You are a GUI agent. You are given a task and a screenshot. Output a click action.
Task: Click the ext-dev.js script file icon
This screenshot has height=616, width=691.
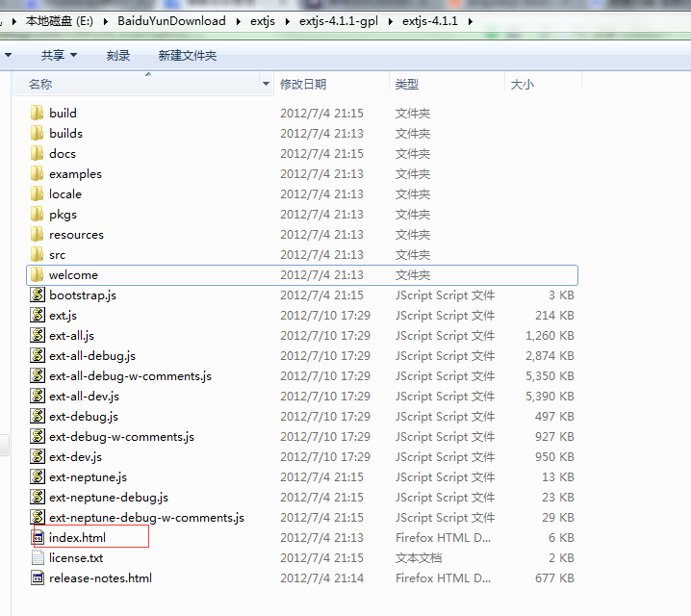(x=38, y=457)
